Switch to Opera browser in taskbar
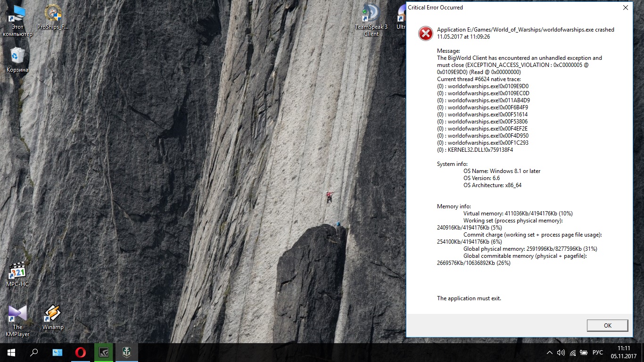 point(81,353)
